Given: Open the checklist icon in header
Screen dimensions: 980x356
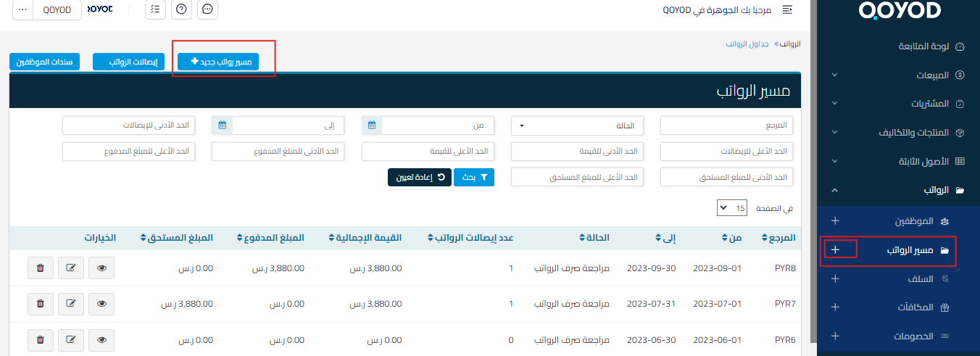Looking at the screenshot, I should point(155,9).
